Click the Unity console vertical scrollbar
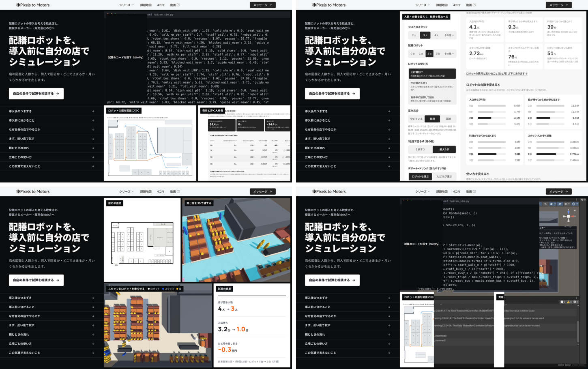 coord(578,333)
